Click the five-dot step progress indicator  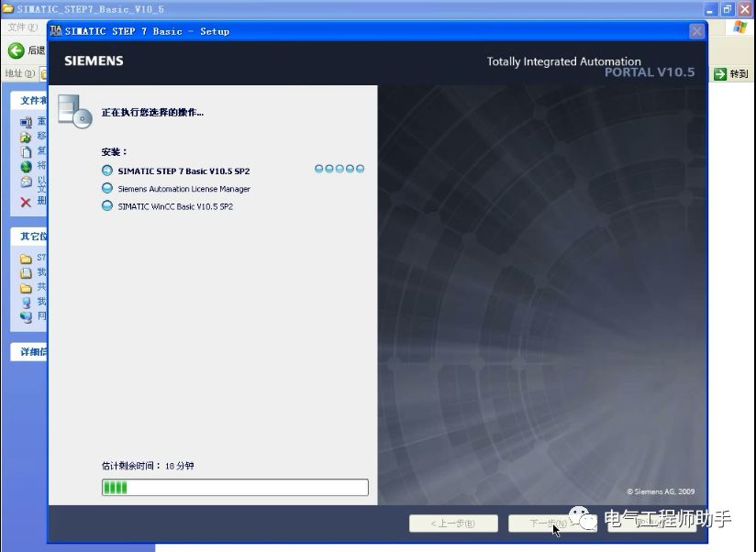tap(339, 169)
